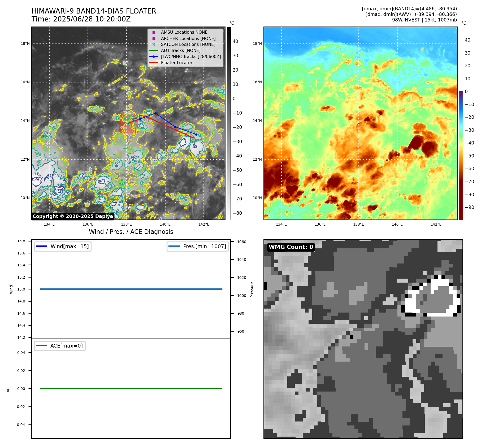Click the white ring feature in the WMG panel

click(x=431, y=296)
